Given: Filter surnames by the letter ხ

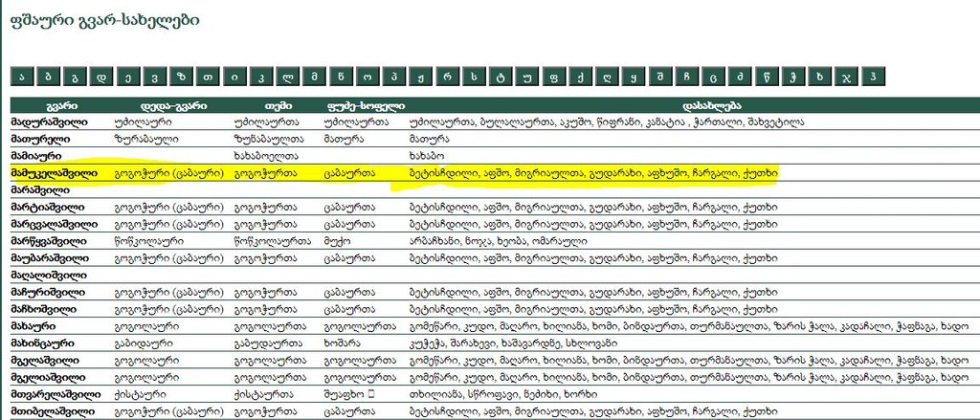Looking at the screenshot, I should click(x=820, y=77).
